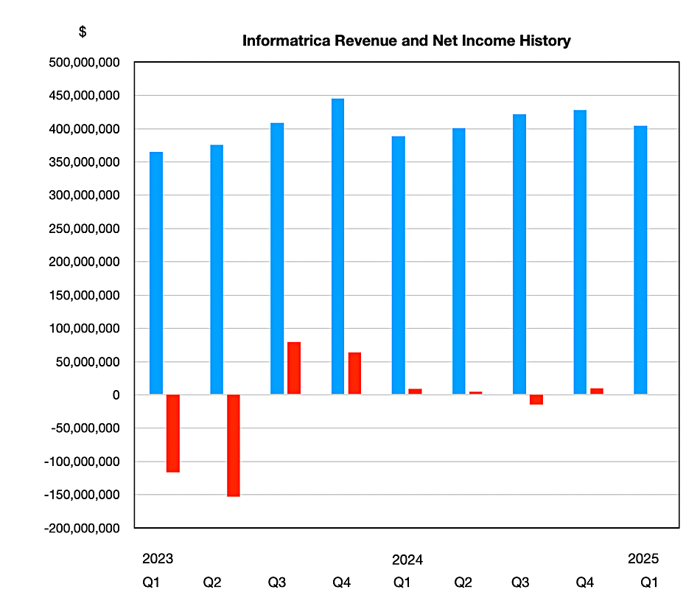Click the largest red negative bar, 2023 Q2
This screenshot has width=700, height=612.
point(234,445)
